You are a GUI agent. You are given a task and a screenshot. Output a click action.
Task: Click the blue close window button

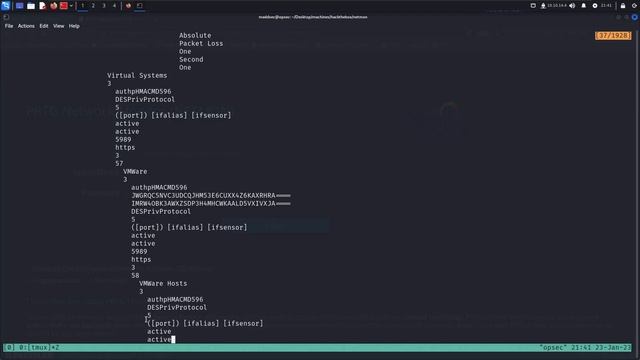pyautogui.click(x=634, y=17)
